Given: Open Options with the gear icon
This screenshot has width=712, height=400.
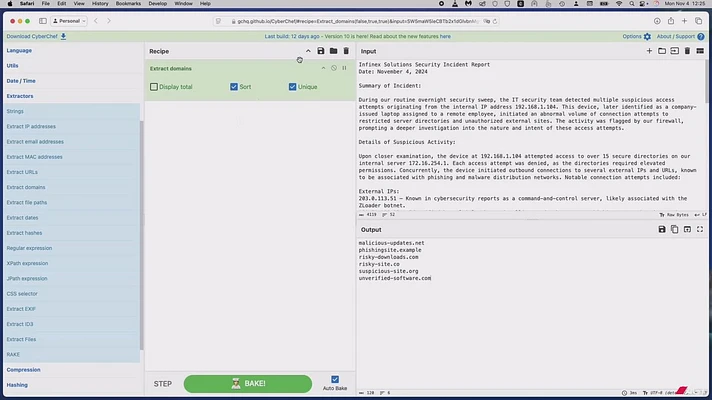Looking at the screenshot, I should pos(637,36).
